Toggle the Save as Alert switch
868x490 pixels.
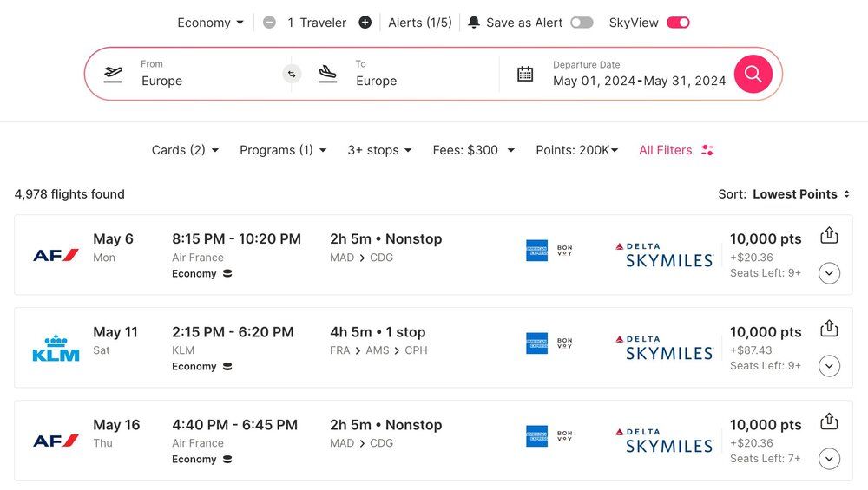(582, 23)
